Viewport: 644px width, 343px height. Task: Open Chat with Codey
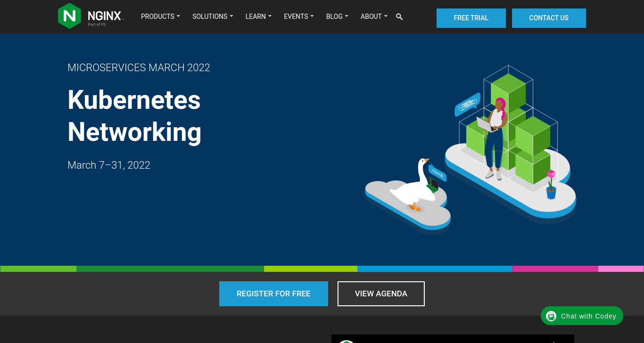tap(582, 316)
